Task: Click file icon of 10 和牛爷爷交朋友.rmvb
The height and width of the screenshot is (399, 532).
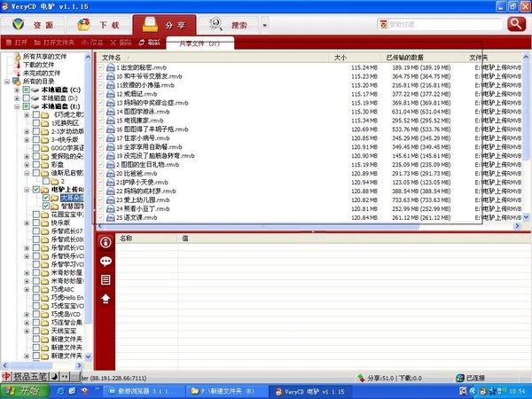Action: (111, 76)
